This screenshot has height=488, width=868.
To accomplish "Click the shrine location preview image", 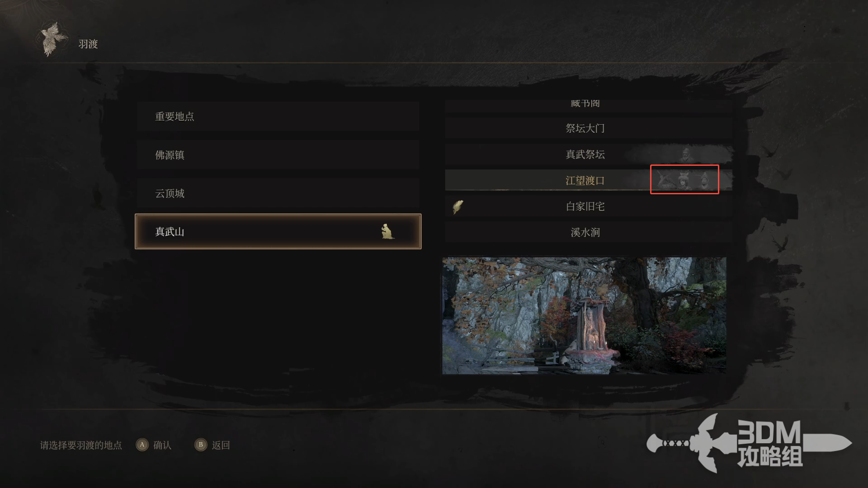I will point(584,316).
